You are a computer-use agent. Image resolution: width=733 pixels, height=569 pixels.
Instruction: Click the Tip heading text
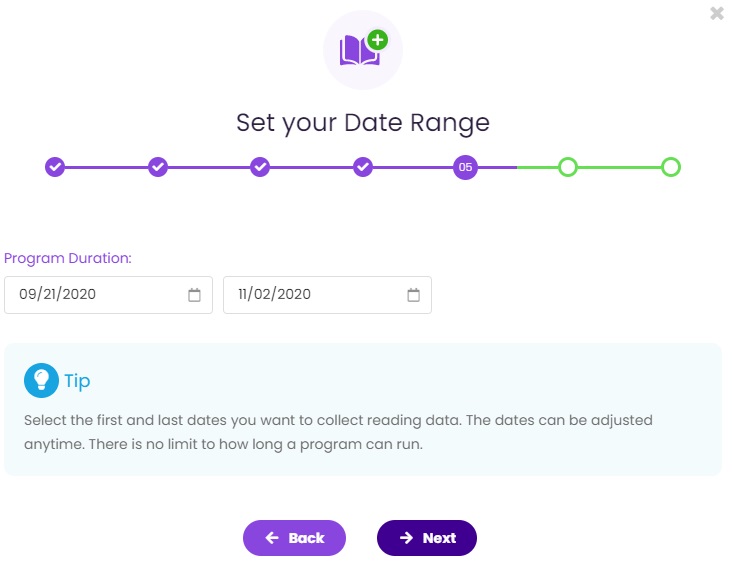[x=77, y=382]
